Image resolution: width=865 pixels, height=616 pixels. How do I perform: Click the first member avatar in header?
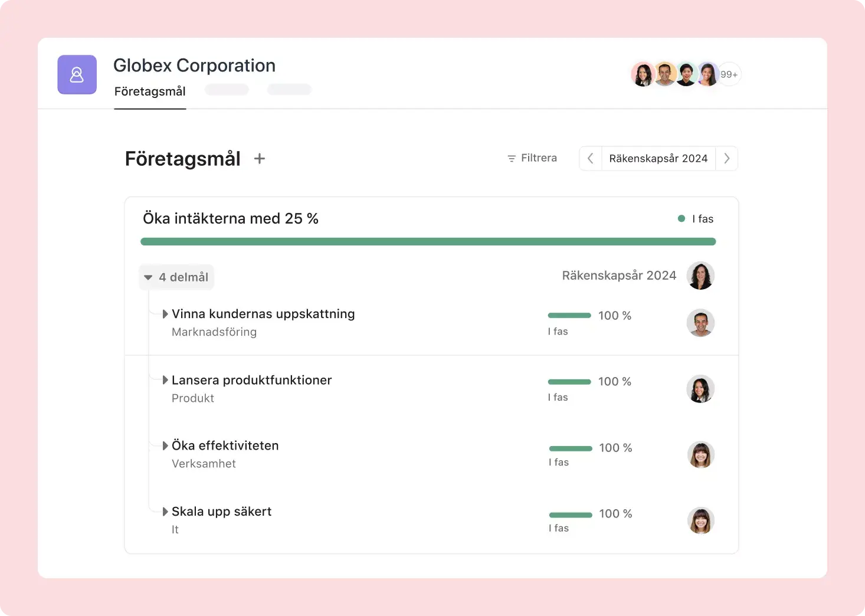(x=643, y=74)
